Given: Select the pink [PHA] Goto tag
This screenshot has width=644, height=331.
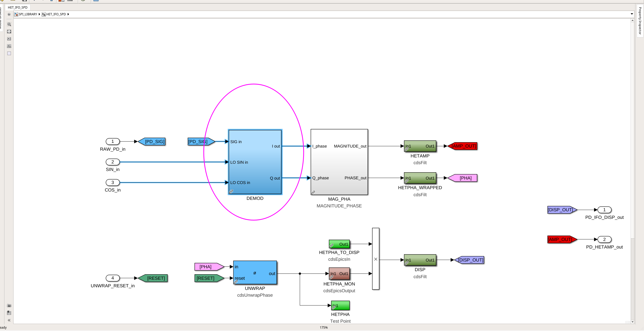Looking at the screenshot, I should [x=463, y=178].
